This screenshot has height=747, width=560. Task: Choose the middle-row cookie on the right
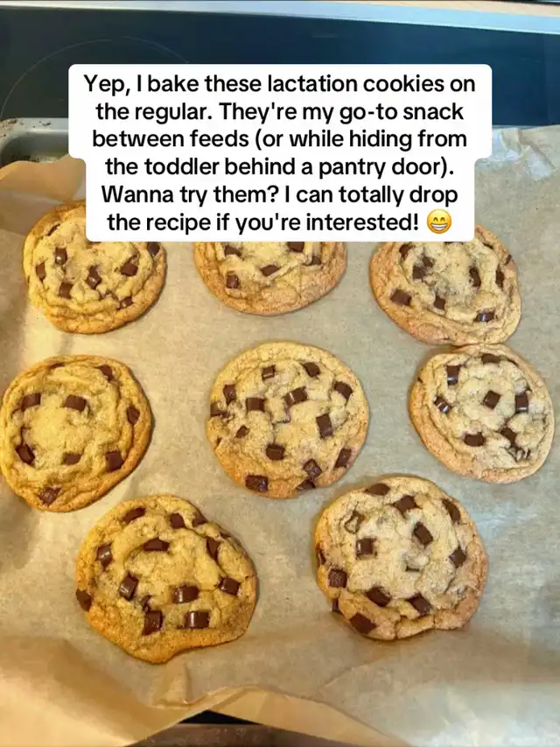(x=481, y=412)
